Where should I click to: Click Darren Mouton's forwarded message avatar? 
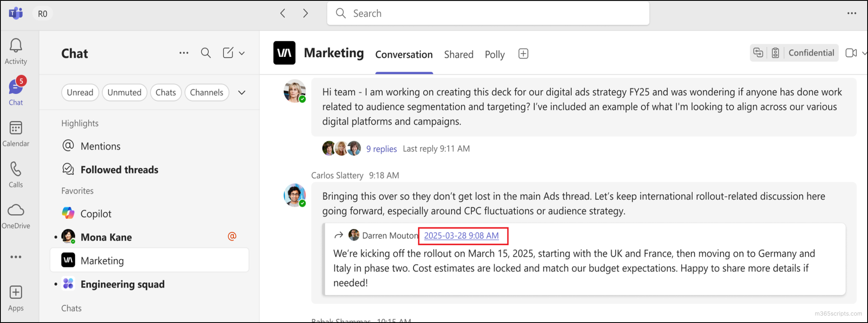point(354,235)
